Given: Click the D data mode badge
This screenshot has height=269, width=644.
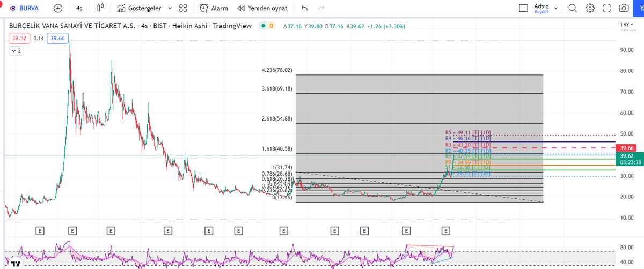Looking at the screenshot, I should point(271,26).
